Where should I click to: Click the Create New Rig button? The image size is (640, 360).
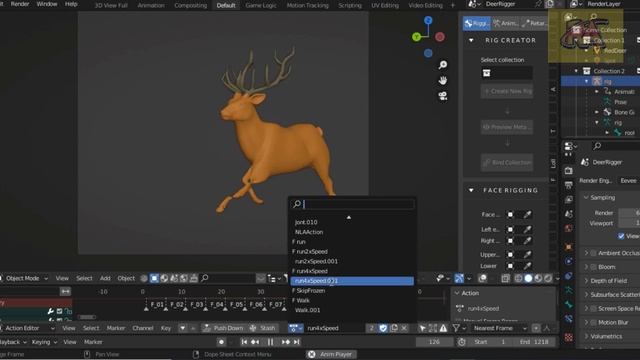pyautogui.click(x=507, y=91)
